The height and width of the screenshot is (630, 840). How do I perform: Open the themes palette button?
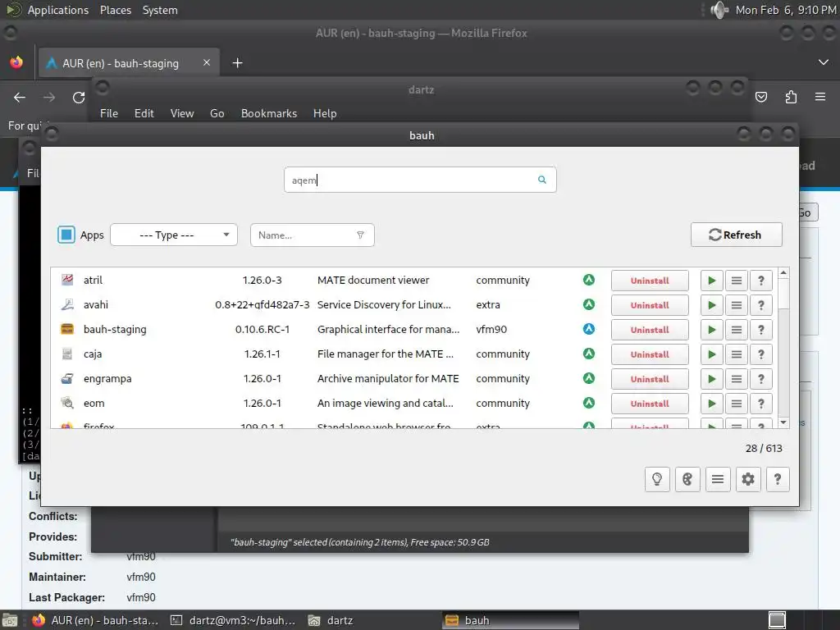pos(687,479)
